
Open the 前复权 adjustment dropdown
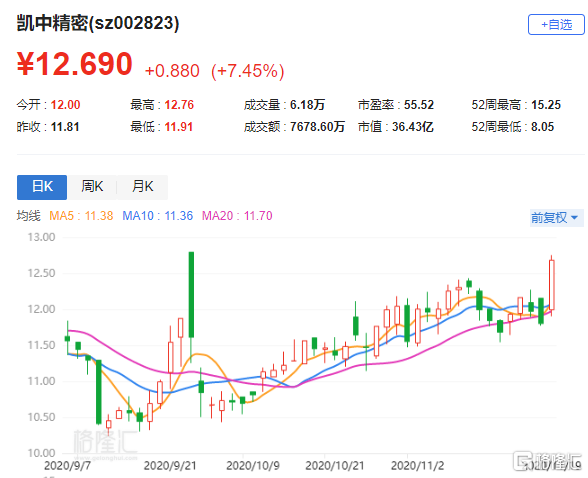(555, 218)
